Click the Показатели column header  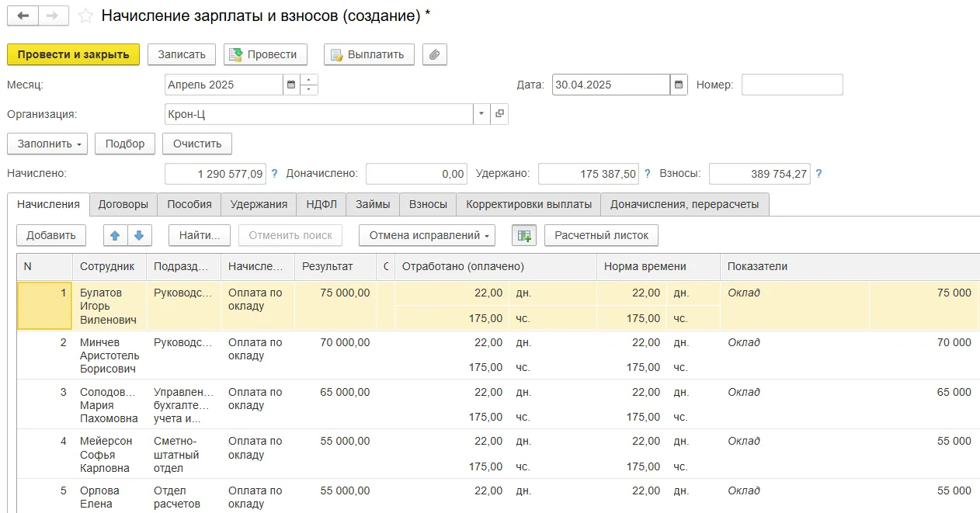[x=850, y=266]
